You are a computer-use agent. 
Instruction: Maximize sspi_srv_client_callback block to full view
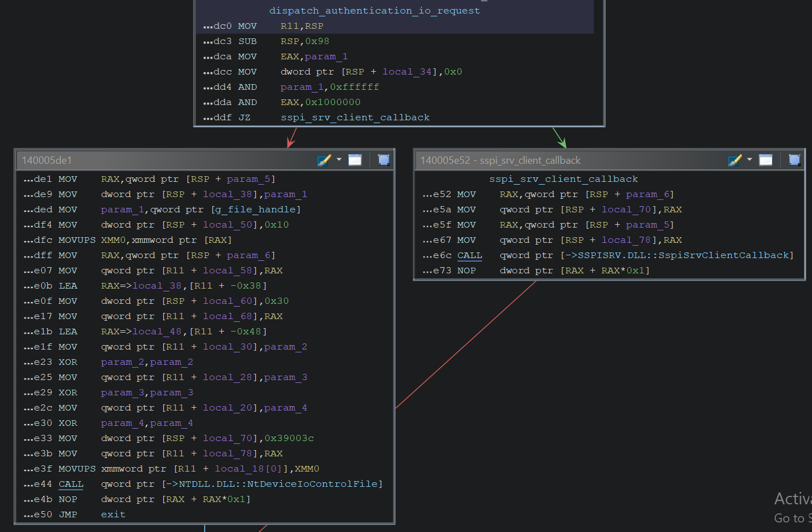click(x=766, y=160)
